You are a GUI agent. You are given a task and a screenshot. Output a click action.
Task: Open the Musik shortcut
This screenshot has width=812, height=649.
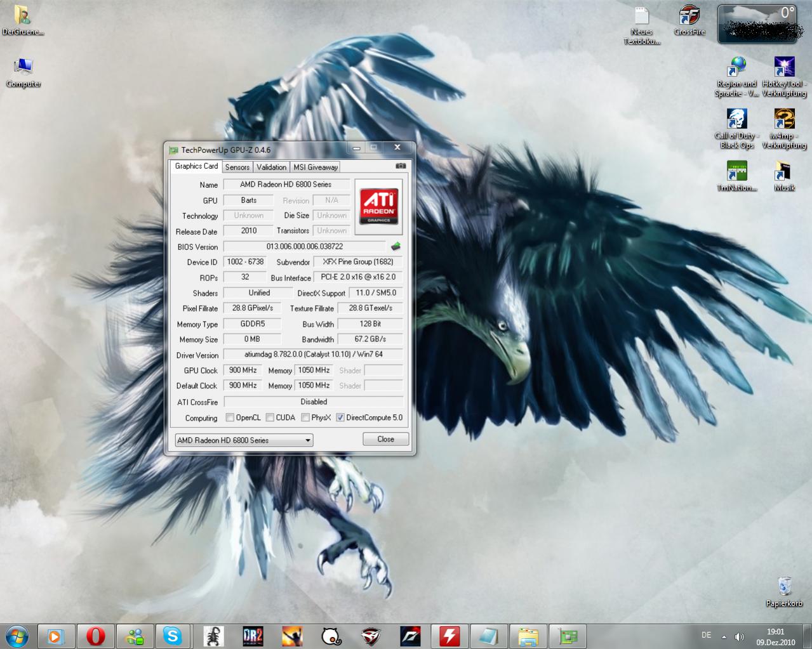click(x=784, y=176)
